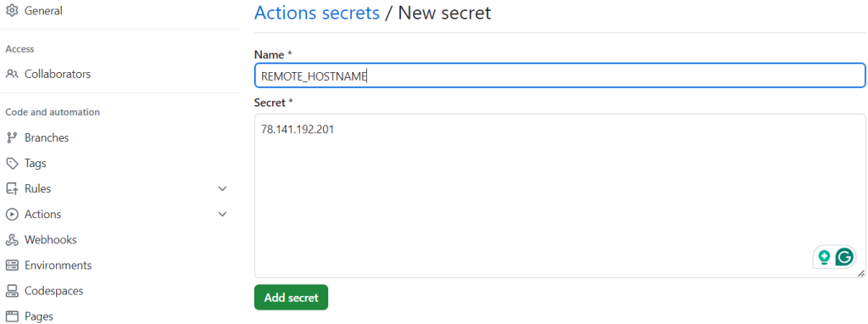This screenshot has height=324, width=868.
Task: Click the Actions play-circle icon
Action: tap(12, 215)
